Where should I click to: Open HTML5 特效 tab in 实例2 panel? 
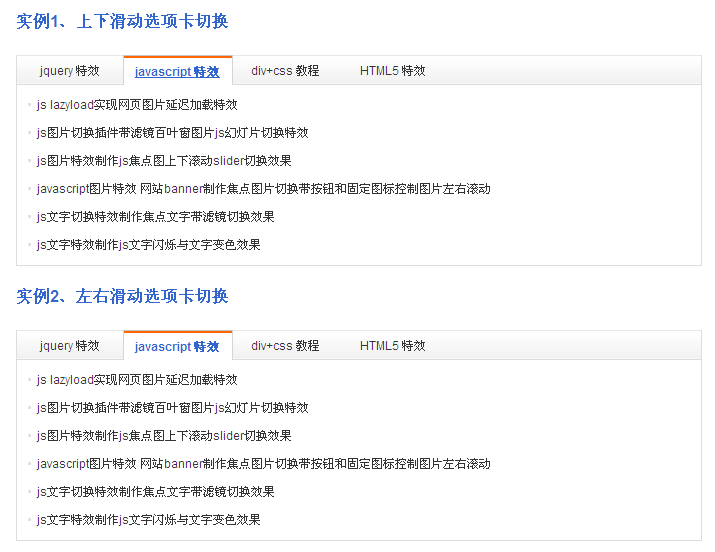(392, 346)
